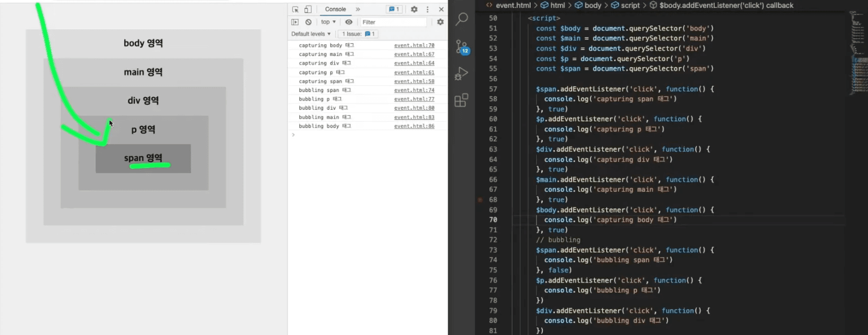Open the top JavaScript context dropdown
This screenshot has height=335, width=868.
[x=328, y=22]
